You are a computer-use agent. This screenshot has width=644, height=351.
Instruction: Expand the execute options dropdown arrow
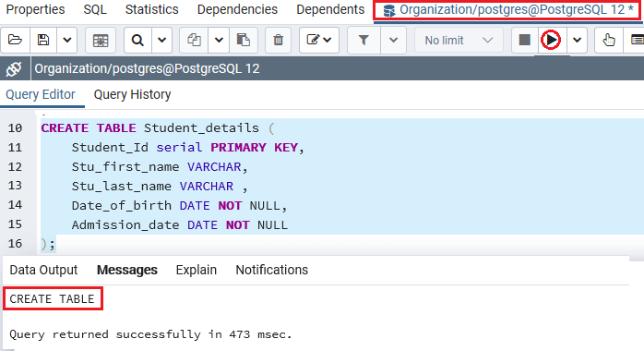[x=577, y=41]
